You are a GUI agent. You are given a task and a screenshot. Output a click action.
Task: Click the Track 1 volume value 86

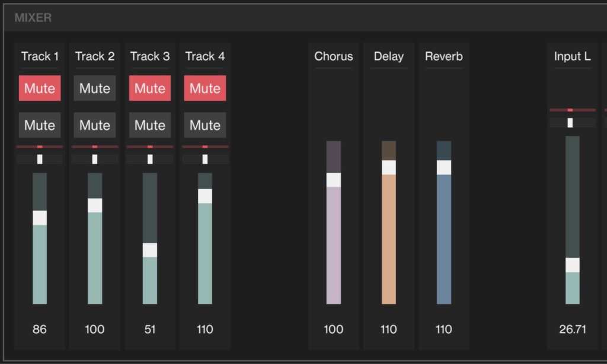coord(40,330)
